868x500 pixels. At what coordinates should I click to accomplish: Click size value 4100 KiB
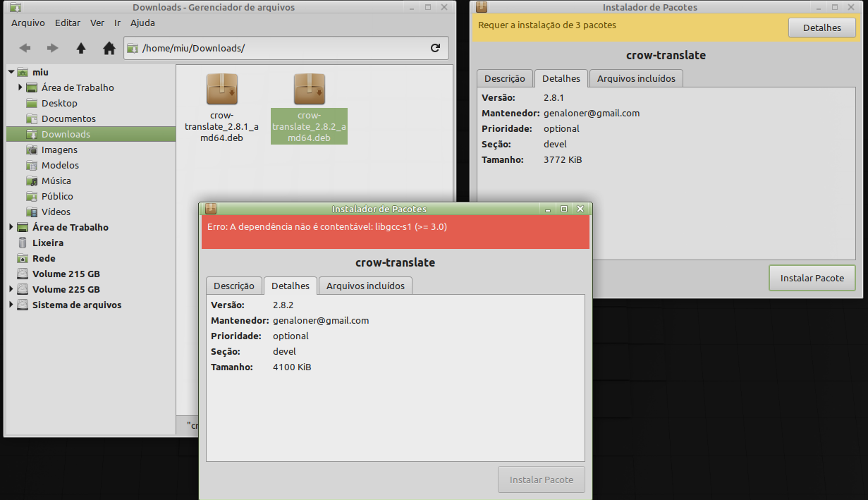click(x=292, y=367)
